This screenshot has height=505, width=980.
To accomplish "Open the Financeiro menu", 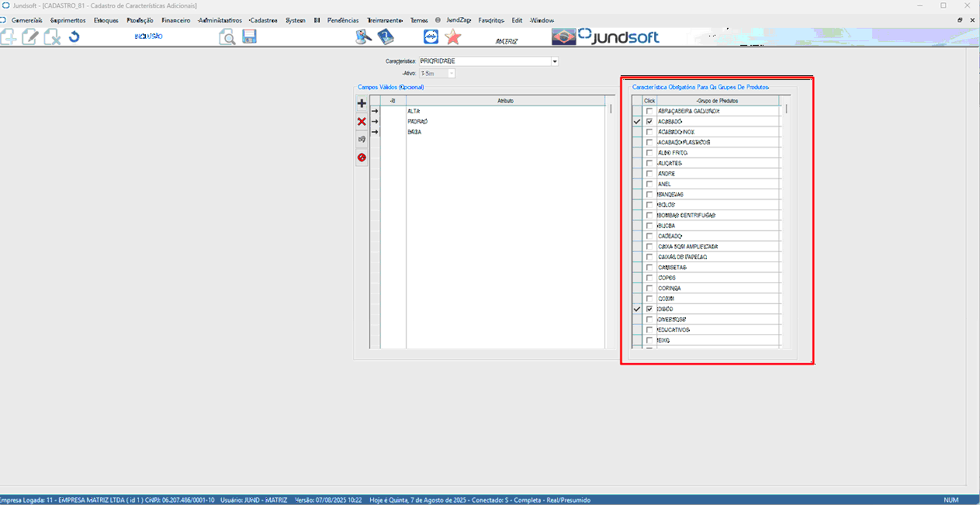I will pyautogui.click(x=175, y=20).
